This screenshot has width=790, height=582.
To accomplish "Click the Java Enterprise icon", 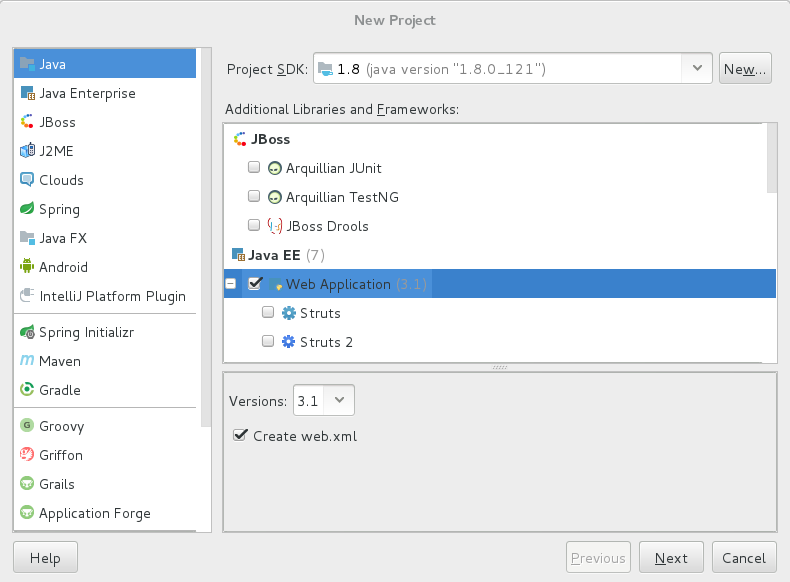I will [27, 93].
